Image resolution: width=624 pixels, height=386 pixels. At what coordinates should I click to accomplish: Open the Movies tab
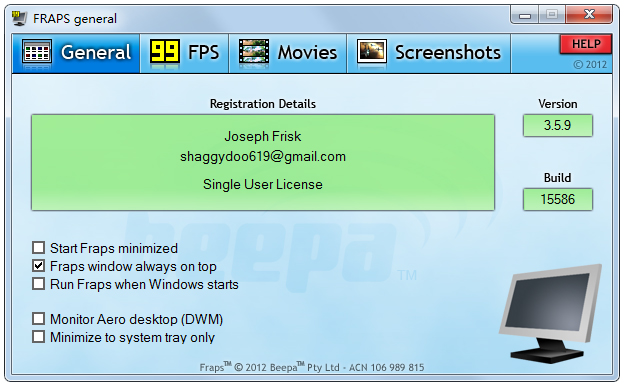click(x=288, y=53)
